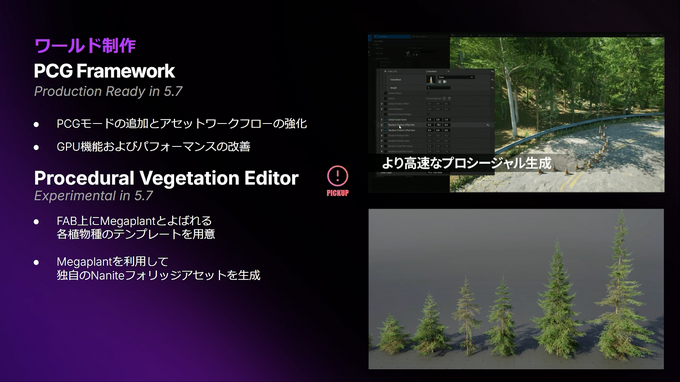The width and height of the screenshot is (680, 382).
Task: Click the text Production Ready in 5.7
Action: (x=108, y=91)
